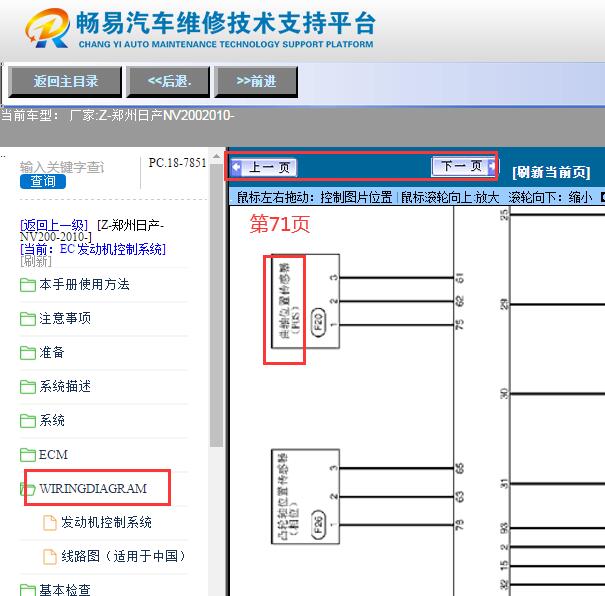The width and height of the screenshot is (605, 596).
Task: Click folder icon next to 本手册使用方法
Action: tap(28, 285)
